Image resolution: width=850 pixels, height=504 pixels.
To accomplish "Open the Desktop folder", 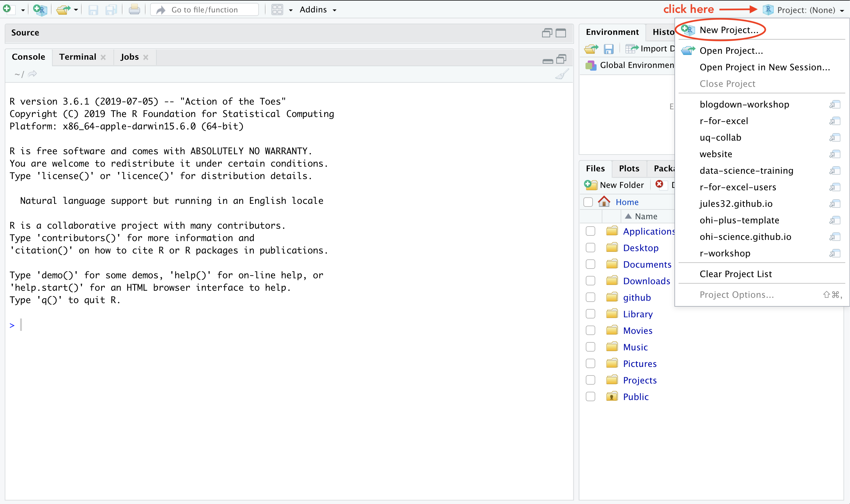I will click(x=641, y=248).
